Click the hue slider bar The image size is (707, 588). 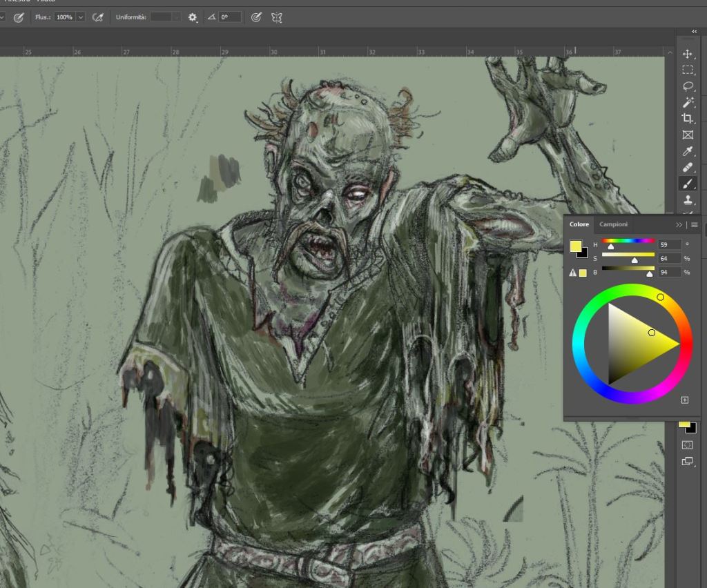[x=628, y=241]
